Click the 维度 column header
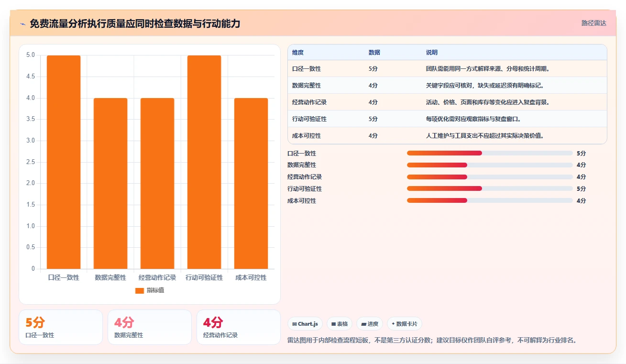Image resolution: width=626 pixels, height=364 pixels. tap(298, 53)
